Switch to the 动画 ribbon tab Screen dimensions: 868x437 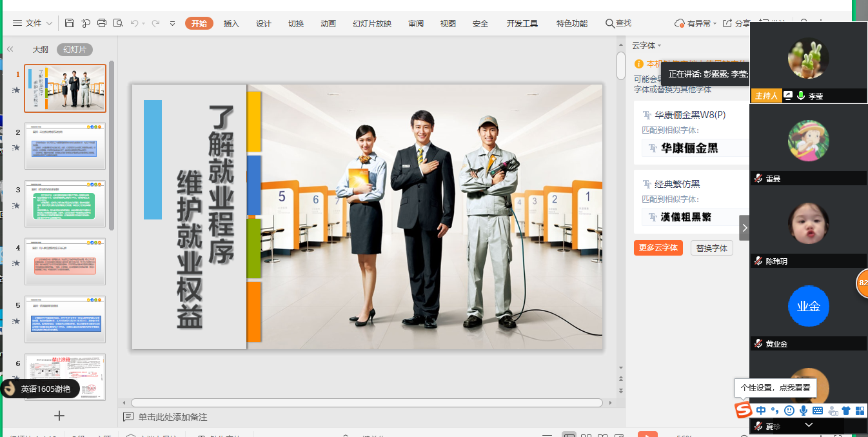(x=328, y=24)
